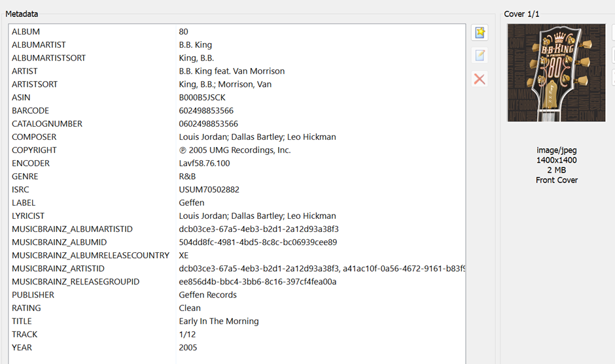Viewport: 615px width, 364px height.
Task: Select the genre value R&B
Action: (x=188, y=176)
